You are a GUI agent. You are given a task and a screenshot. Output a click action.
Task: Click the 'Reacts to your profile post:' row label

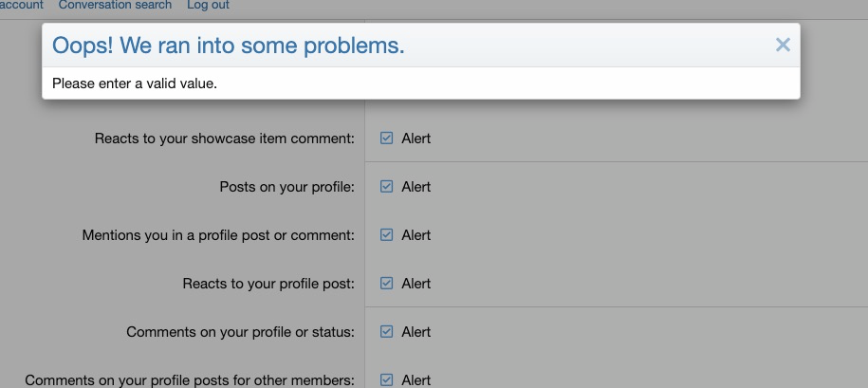(x=268, y=284)
